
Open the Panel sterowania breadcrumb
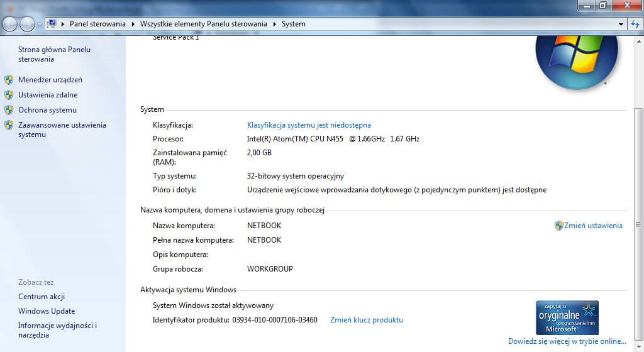[97, 24]
